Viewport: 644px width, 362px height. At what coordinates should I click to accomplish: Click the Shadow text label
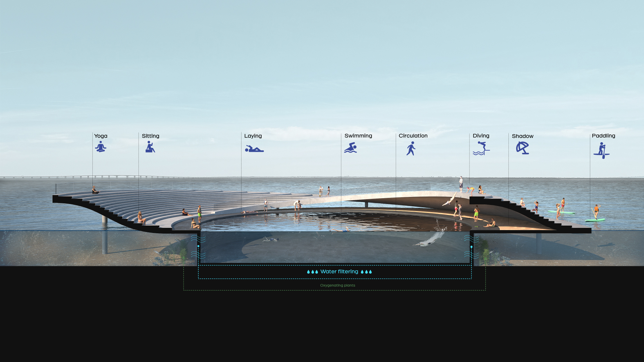point(523,136)
